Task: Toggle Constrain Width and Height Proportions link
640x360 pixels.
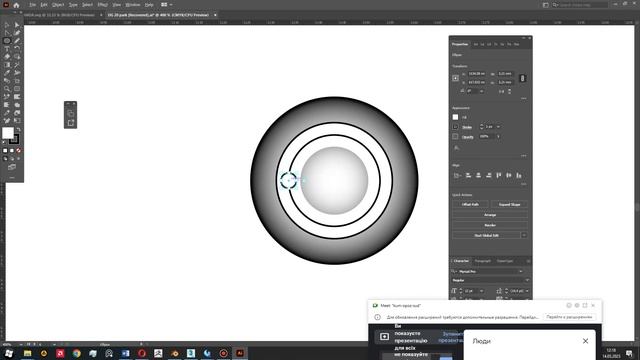Action: pos(522,78)
